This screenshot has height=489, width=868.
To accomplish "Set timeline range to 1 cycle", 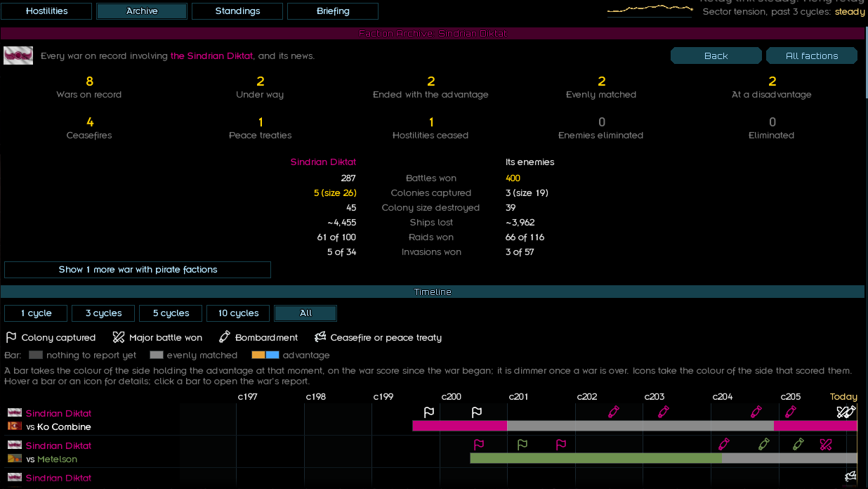I will click(x=37, y=313).
